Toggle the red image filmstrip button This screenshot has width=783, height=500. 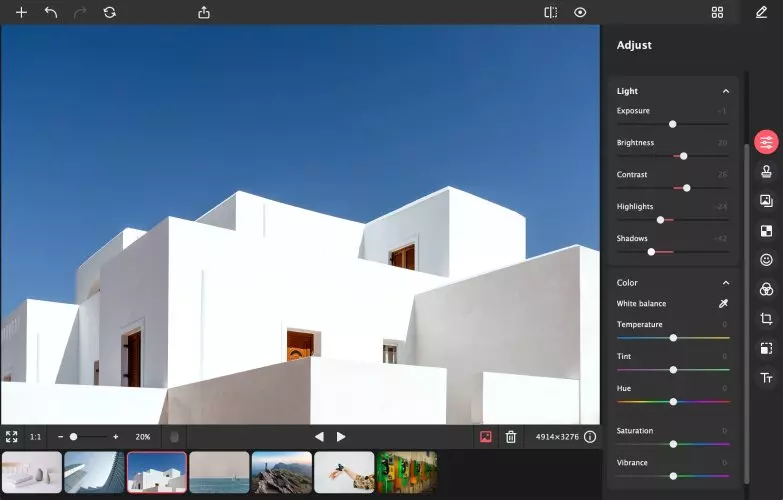485,437
